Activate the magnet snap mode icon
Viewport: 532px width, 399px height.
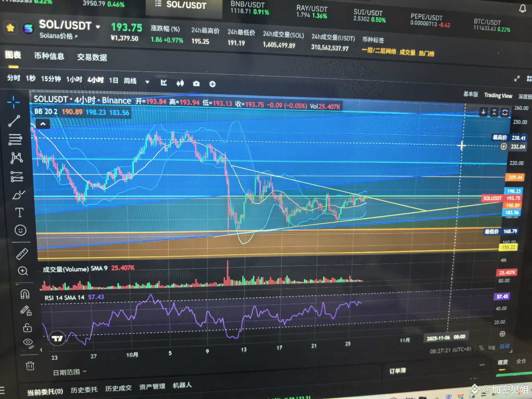[x=25, y=294]
